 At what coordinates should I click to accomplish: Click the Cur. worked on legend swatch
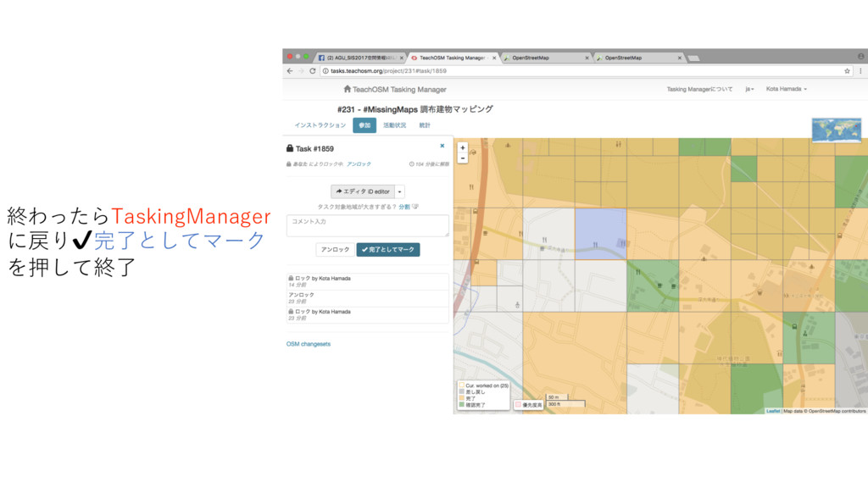[x=461, y=385]
